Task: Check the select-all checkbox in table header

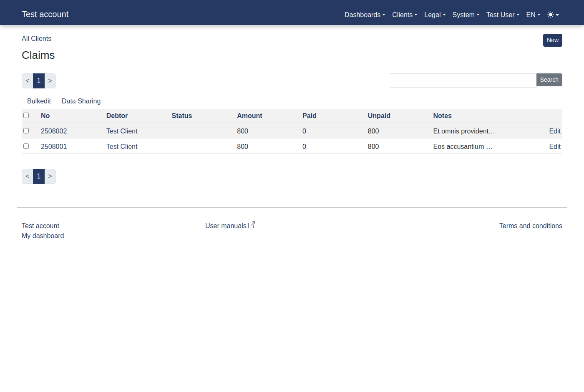Action: [26, 115]
